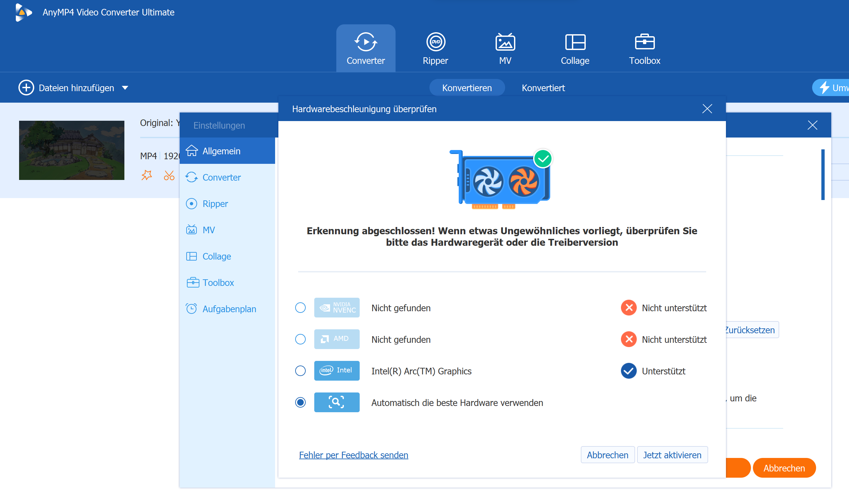Click the Intel badge

(x=337, y=371)
